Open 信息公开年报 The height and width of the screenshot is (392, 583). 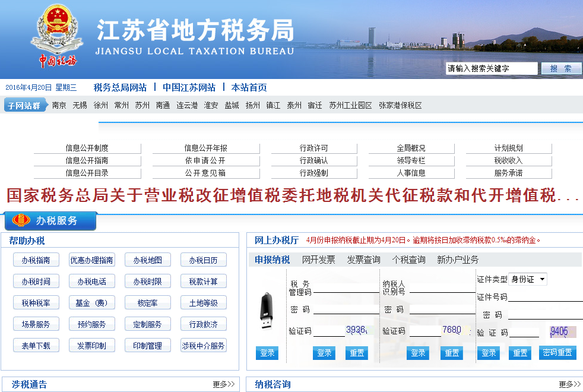205,148
